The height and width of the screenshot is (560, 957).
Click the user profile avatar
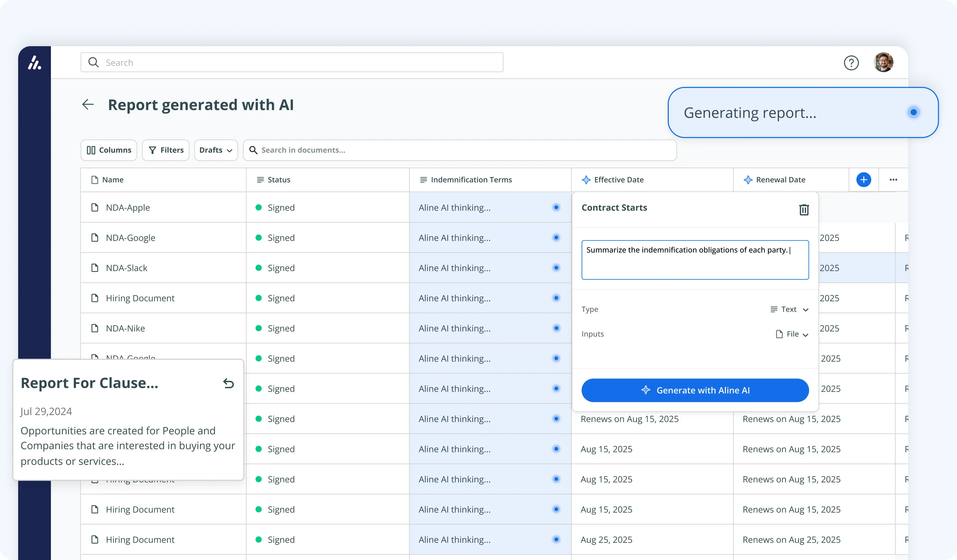[883, 63]
